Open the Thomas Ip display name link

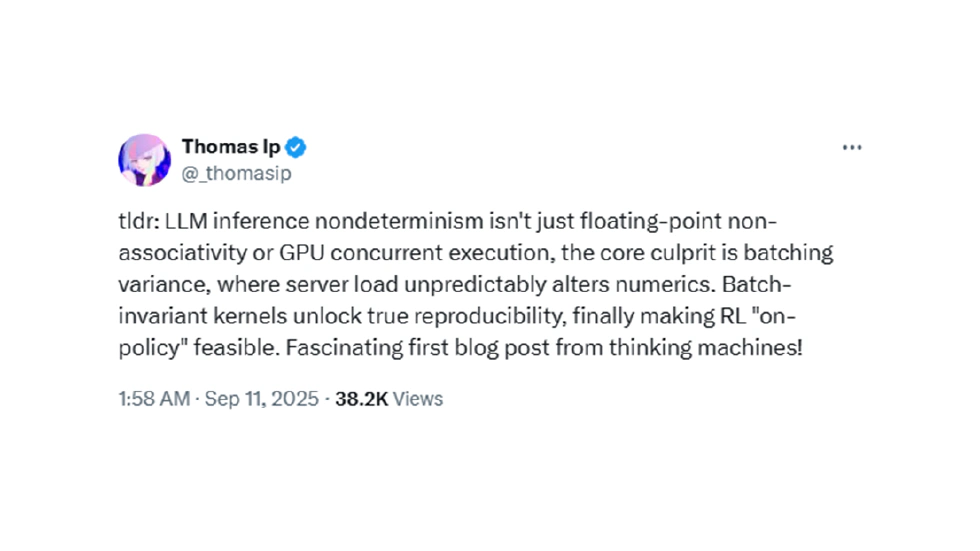click(x=231, y=148)
